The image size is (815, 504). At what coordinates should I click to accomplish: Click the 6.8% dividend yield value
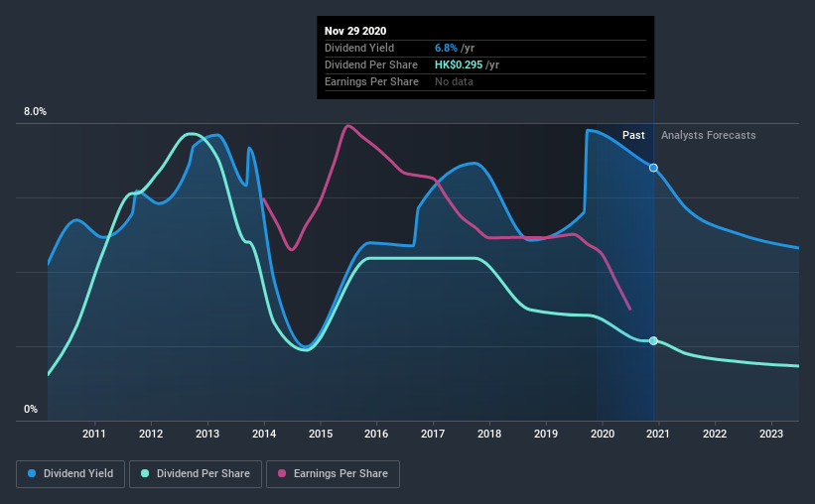[x=446, y=48]
